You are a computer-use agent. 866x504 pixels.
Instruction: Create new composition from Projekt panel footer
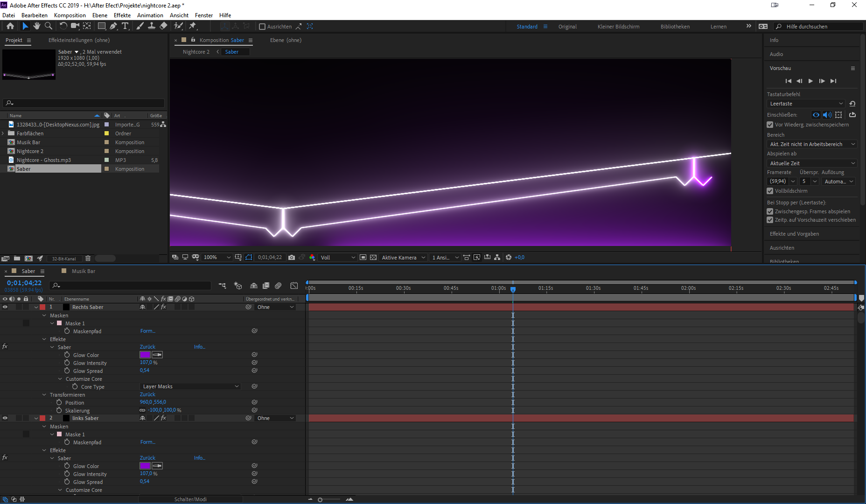coord(28,258)
